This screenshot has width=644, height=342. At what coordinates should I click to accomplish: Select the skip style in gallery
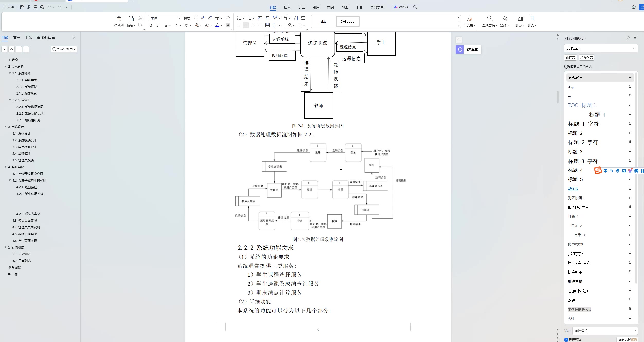pos(323,22)
